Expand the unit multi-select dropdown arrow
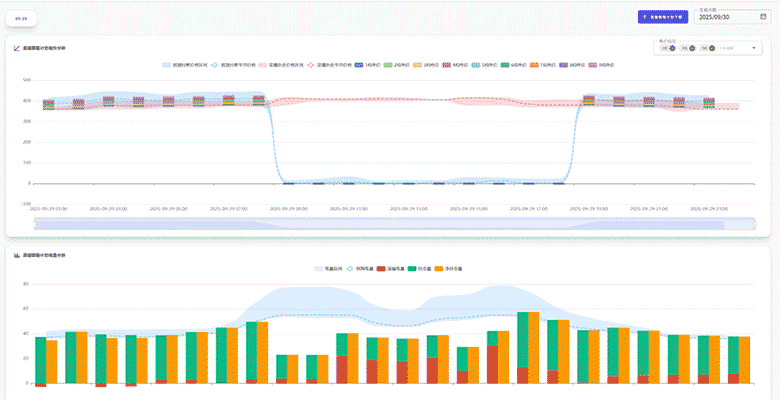 tap(754, 47)
